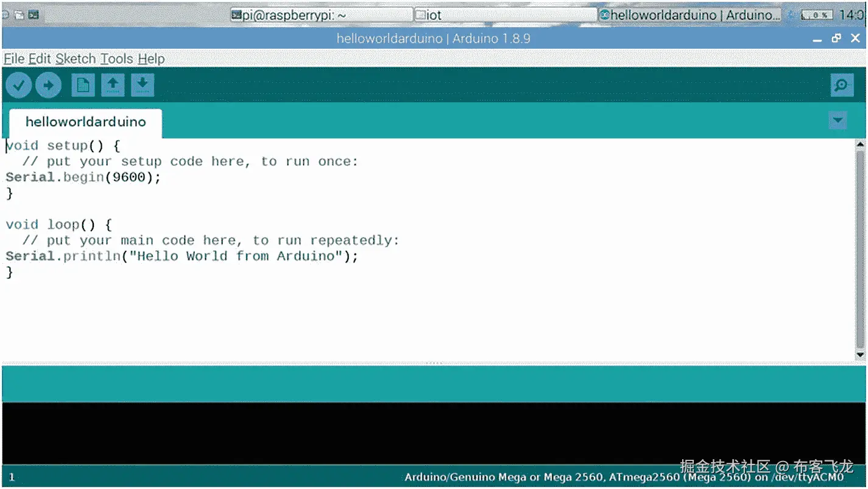
Task: Switch to the iot folder taskbar item
Action: click(505, 15)
